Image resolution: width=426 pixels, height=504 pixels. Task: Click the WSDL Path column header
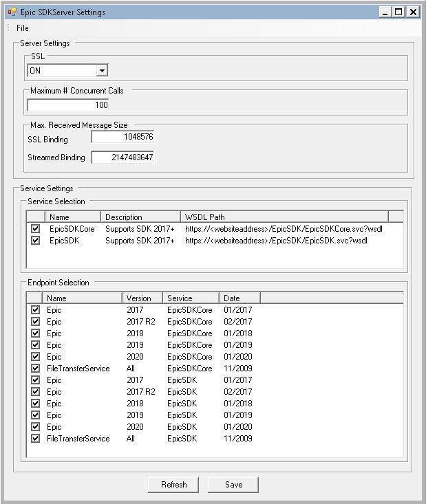point(284,217)
